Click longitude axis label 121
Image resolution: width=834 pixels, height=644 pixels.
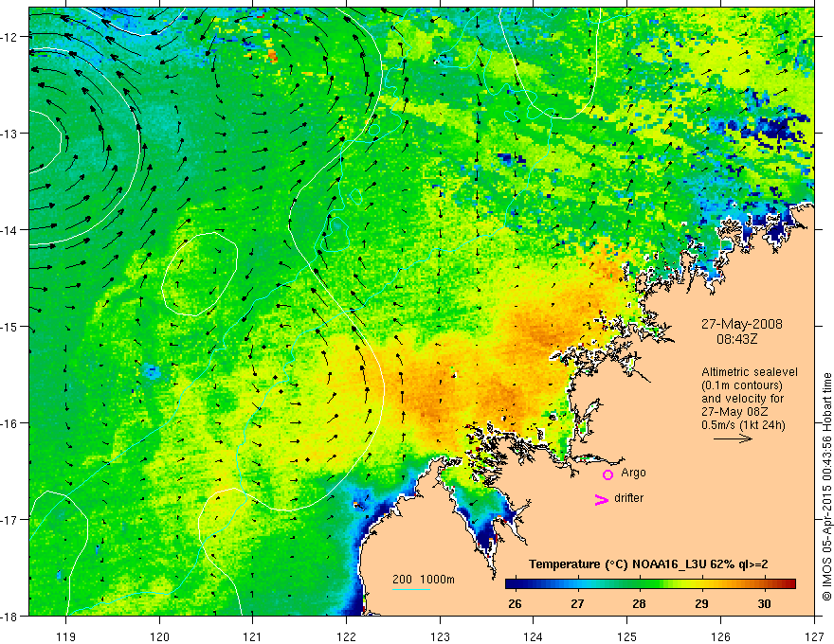[x=253, y=636]
